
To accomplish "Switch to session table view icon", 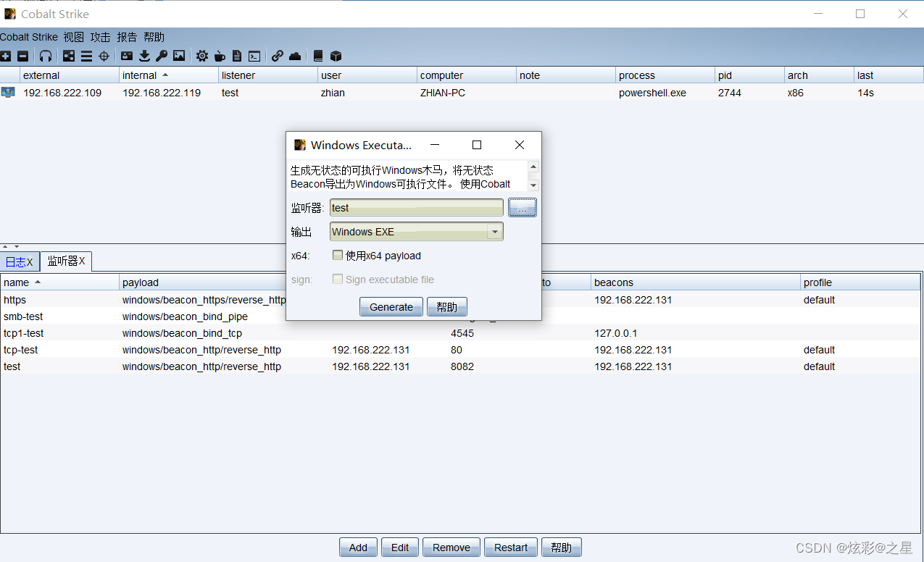I will point(86,56).
